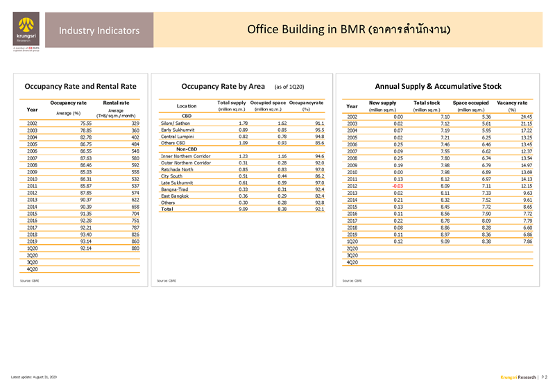Click the Occupancy Rate and Rental Rate heading
The height and width of the screenshot is (392, 555).
tap(80, 87)
